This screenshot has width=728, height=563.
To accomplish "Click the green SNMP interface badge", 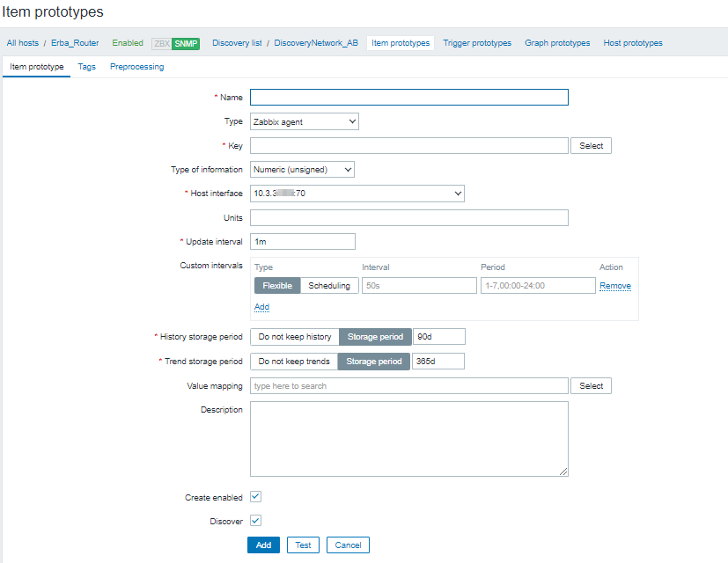I will (186, 43).
